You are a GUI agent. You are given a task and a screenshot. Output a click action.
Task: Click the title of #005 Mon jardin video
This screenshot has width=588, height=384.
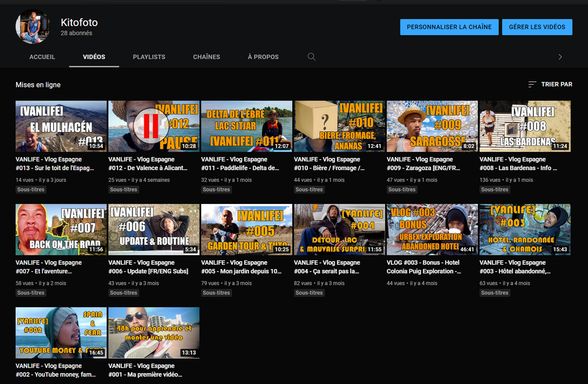pos(241,267)
